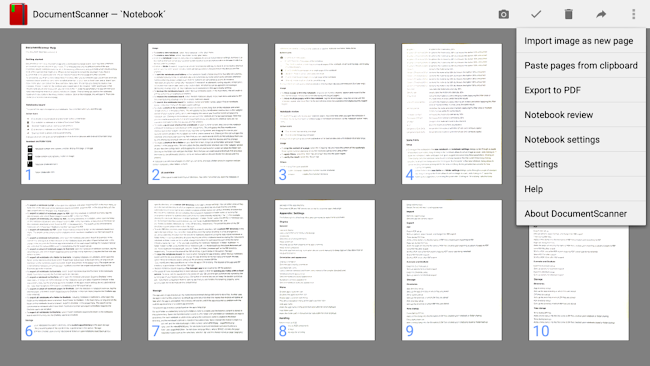The image size is (650, 366).
Task: Click the red DocumentScanner app icon
Action: (18, 14)
